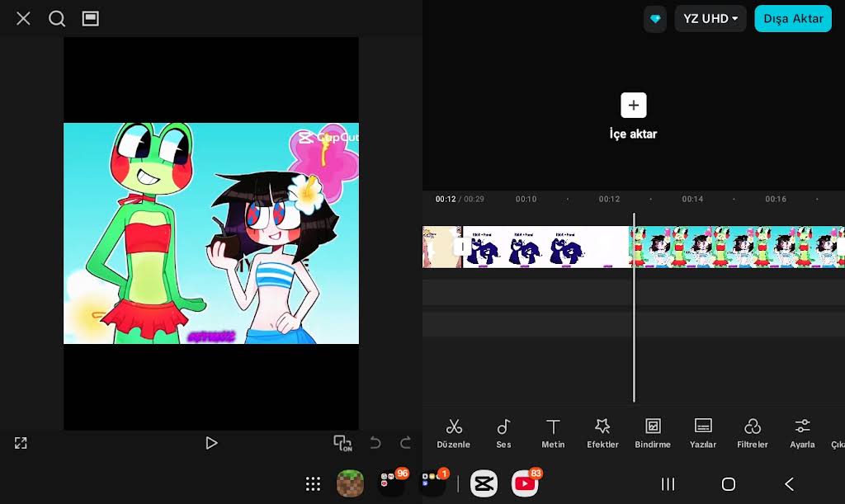The width and height of the screenshot is (845, 504).
Task: Open the search magnifier icon
Action: [57, 19]
